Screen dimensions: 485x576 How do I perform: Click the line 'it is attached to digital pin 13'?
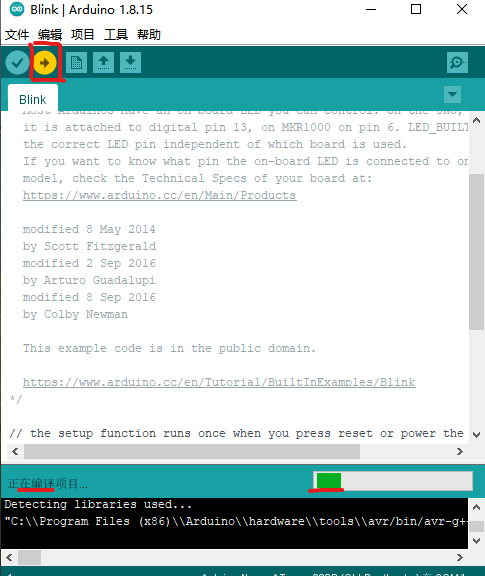tap(245, 127)
